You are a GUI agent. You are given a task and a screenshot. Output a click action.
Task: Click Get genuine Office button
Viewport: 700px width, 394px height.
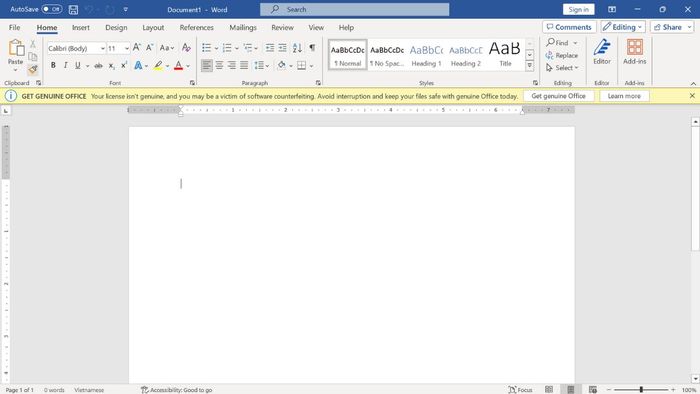558,96
